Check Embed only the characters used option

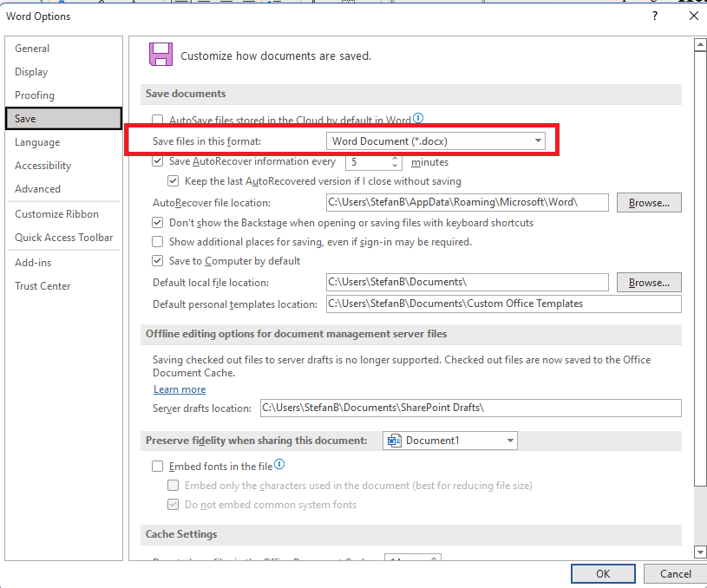coord(173,485)
